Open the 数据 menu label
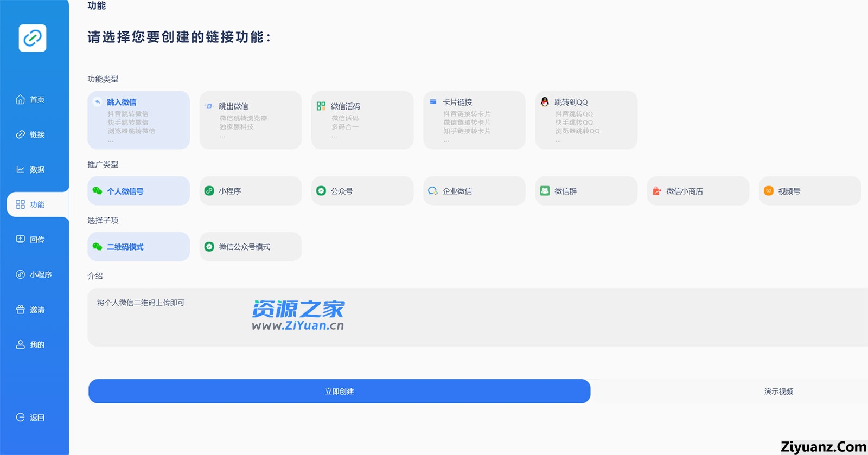 click(37, 169)
